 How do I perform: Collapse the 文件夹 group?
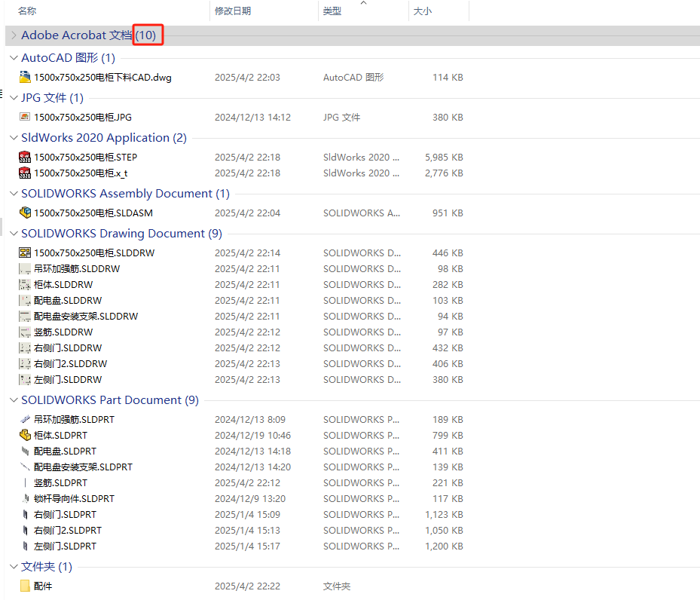pyautogui.click(x=14, y=566)
